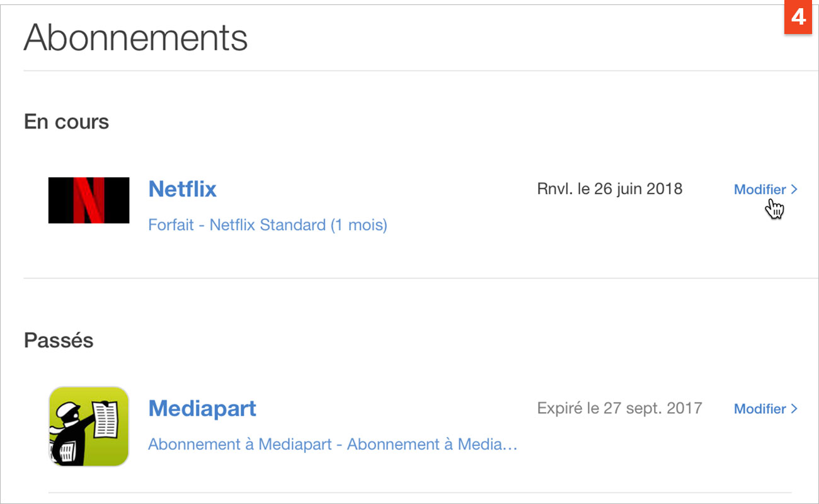Viewport: 819px width, 504px height.
Task: Open the Mediapart subscription title
Action: [x=202, y=408]
